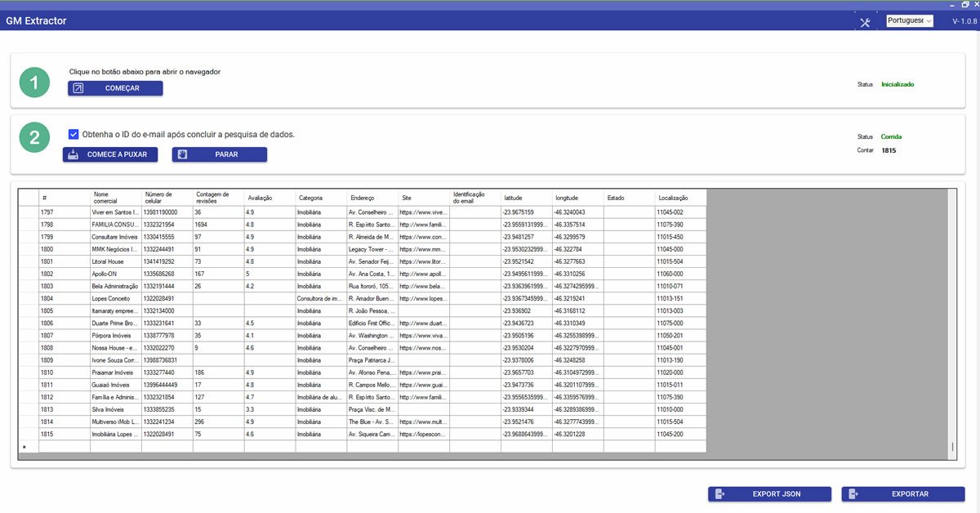This screenshot has height=513, width=980.
Task: Click the table's vertical scrollbar thumb
Action: [x=951, y=447]
